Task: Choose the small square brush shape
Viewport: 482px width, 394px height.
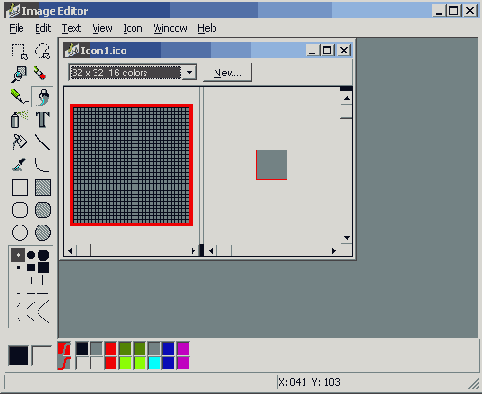Action: click(x=18, y=267)
